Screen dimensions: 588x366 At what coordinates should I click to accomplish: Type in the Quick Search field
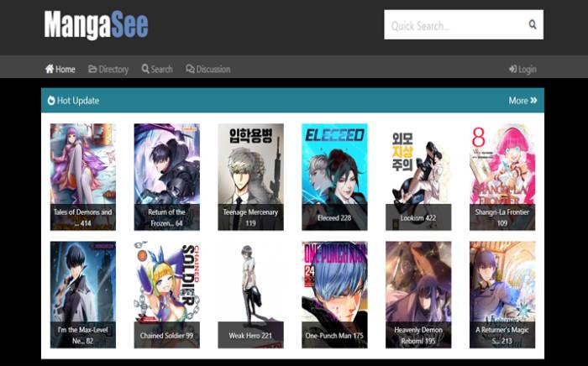click(x=454, y=25)
